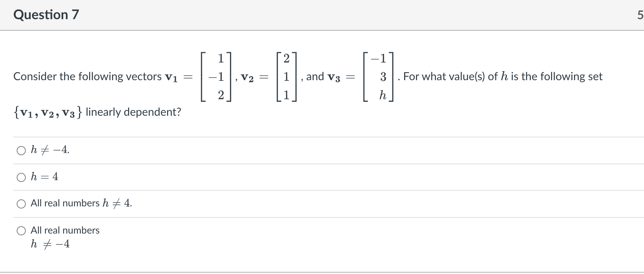Click the gray header bar of Question 7
The width and height of the screenshot is (644, 274).
click(x=313, y=15)
